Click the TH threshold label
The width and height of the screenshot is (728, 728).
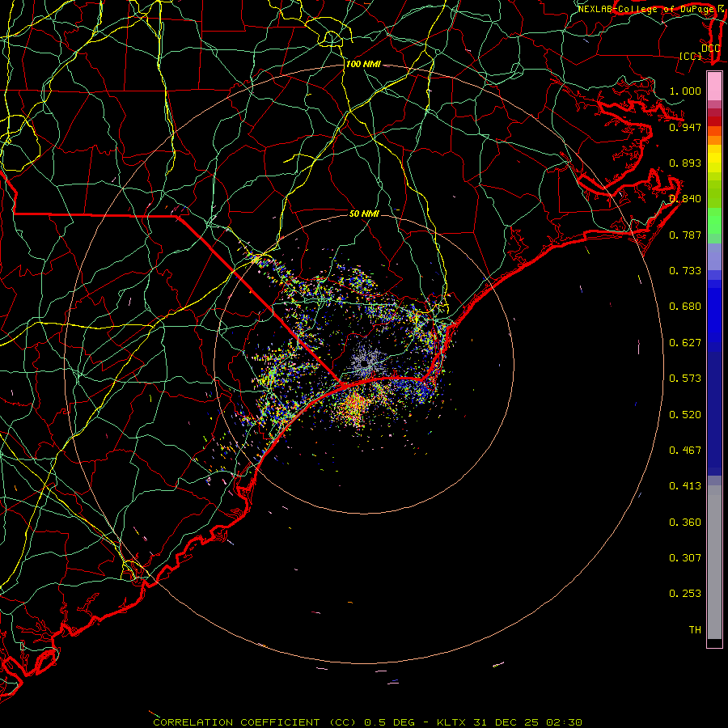pyautogui.click(x=695, y=630)
